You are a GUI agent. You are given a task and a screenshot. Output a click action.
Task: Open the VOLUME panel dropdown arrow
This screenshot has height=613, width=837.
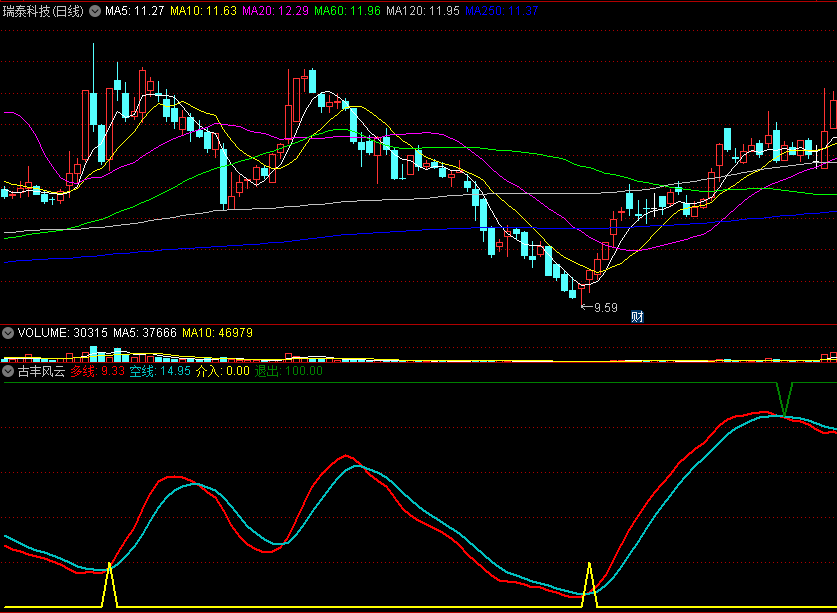pos(8,333)
